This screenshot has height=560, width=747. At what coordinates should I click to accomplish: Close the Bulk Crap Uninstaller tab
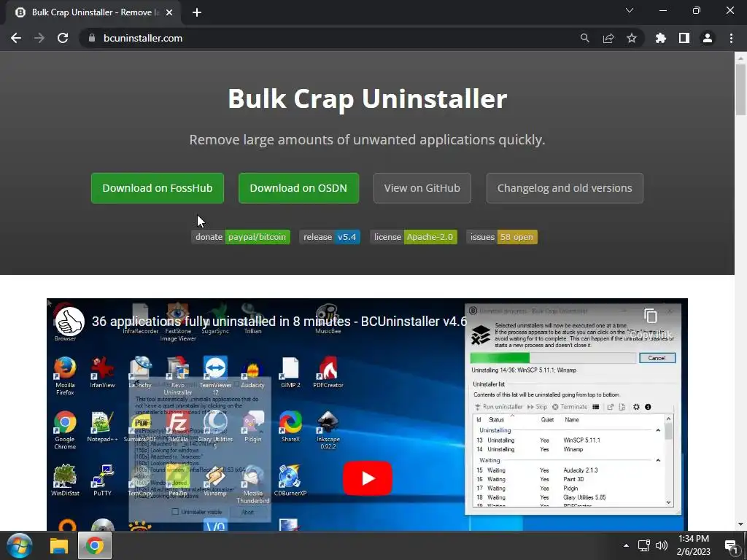click(x=169, y=12)
